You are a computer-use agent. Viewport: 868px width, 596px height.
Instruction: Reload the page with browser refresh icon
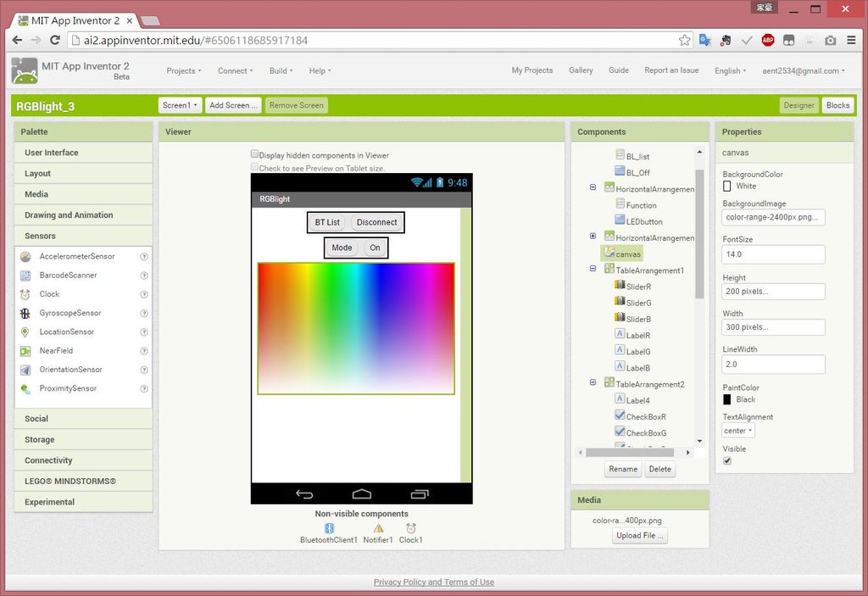[x=55, y=40]
